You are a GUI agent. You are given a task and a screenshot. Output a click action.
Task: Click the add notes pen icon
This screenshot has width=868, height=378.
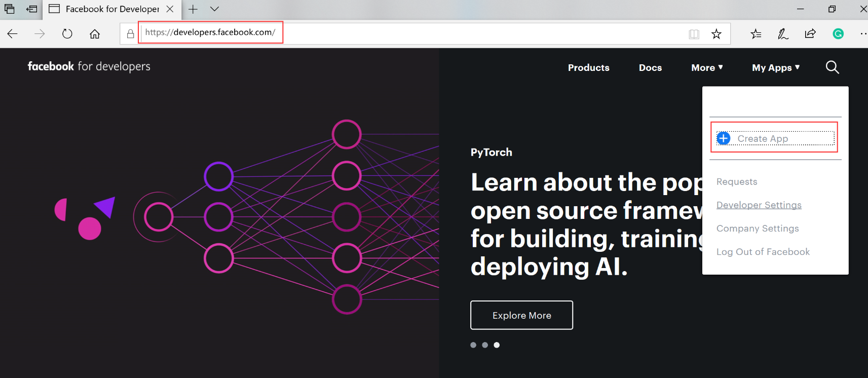783,34
